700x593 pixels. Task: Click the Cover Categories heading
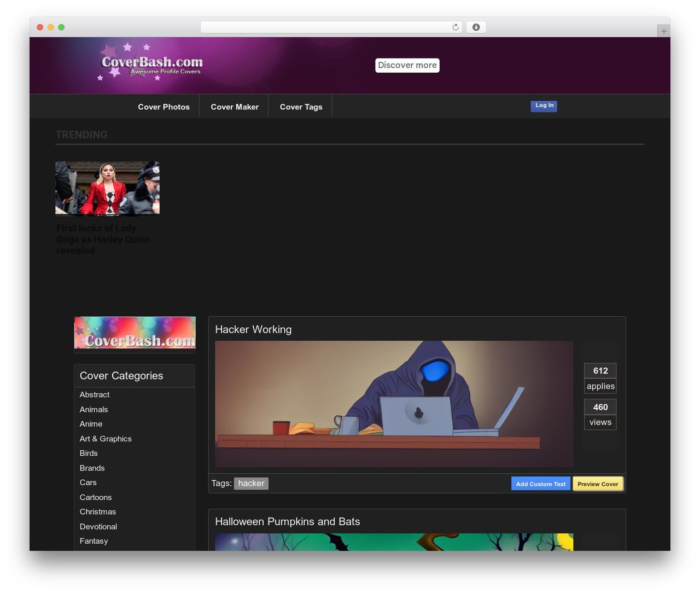pos(121,376)
